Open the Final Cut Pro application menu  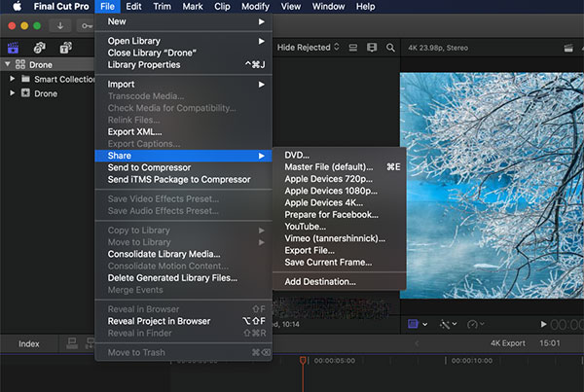[61, 7]
